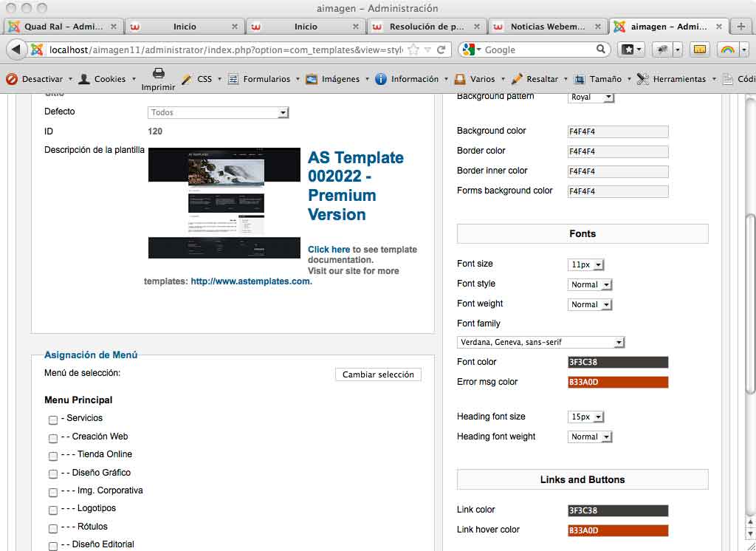
Task: Click the Herramientas tools icon
Action: [643, 79]
